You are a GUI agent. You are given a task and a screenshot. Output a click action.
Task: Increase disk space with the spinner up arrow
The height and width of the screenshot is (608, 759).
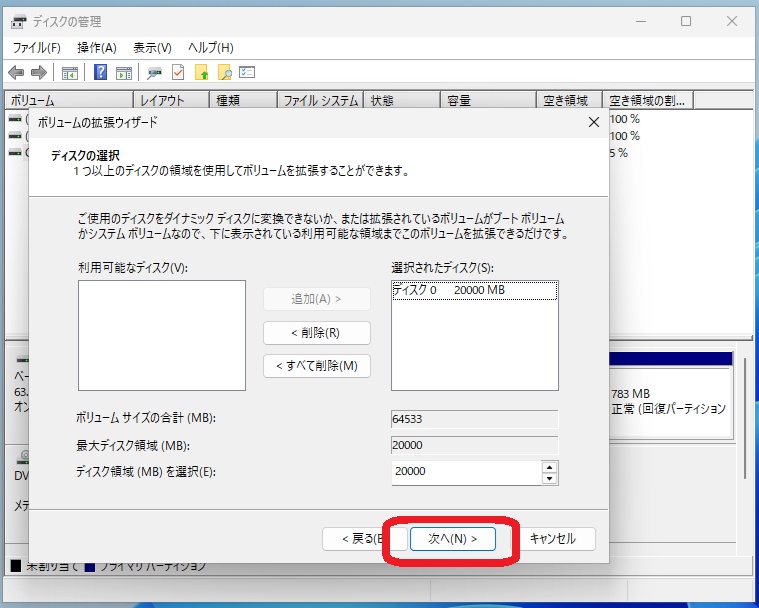(549, 467)
